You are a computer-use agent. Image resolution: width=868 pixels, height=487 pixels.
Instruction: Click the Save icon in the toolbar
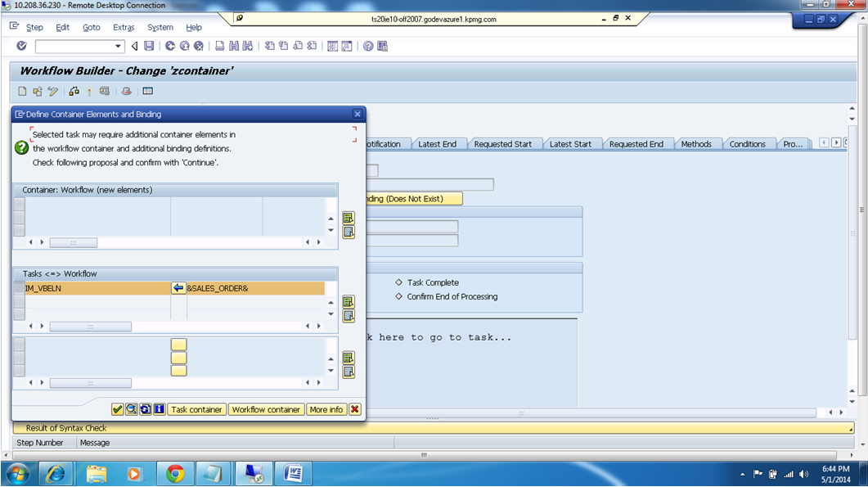(x=147, y=47)
